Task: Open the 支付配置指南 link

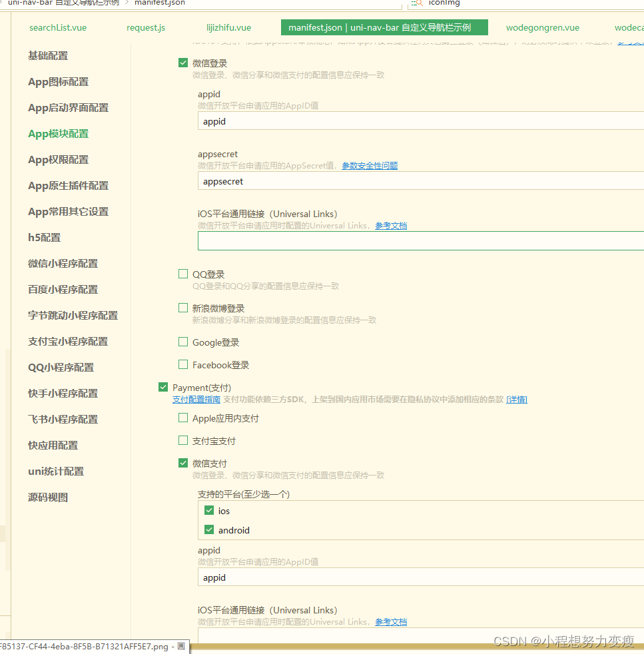Action: coord(196,399)
